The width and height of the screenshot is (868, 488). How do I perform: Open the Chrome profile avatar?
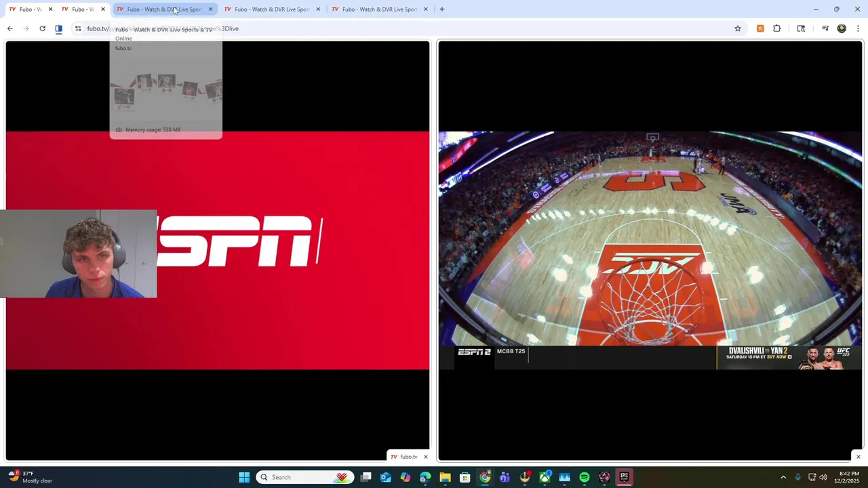click(x=842, y=28)
